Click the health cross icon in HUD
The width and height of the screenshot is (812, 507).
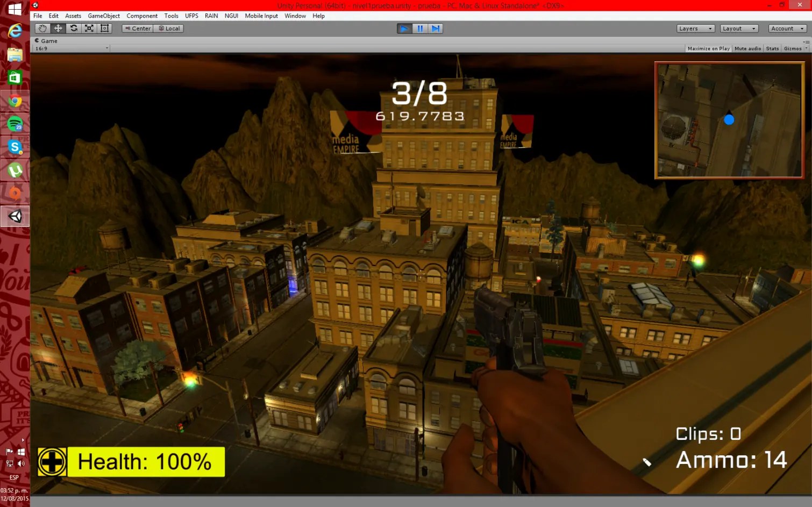coord(52,462)
